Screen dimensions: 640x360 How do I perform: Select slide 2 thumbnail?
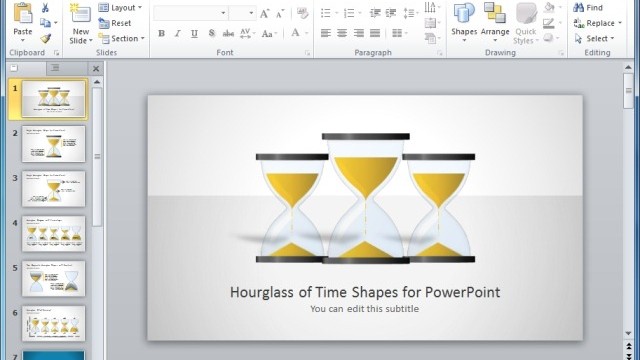coord(53,144)
